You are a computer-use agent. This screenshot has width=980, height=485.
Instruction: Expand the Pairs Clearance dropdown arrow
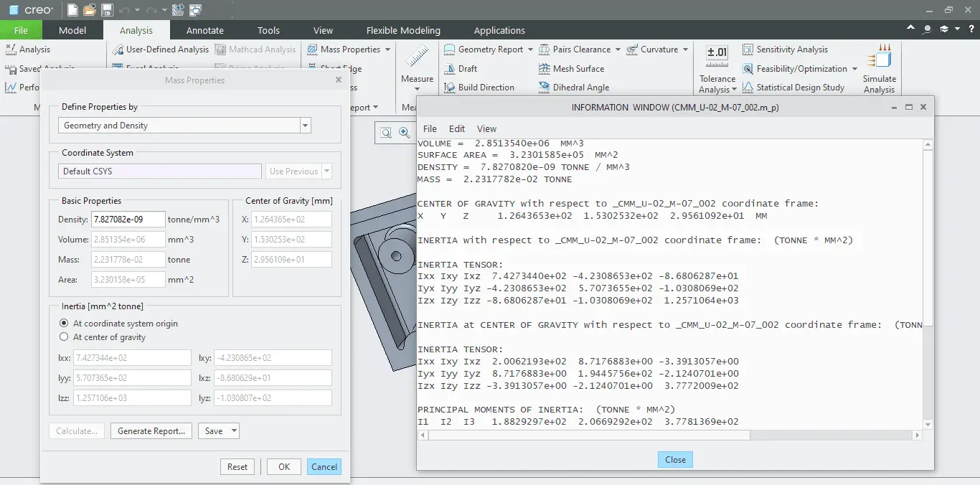pos(618,50)
